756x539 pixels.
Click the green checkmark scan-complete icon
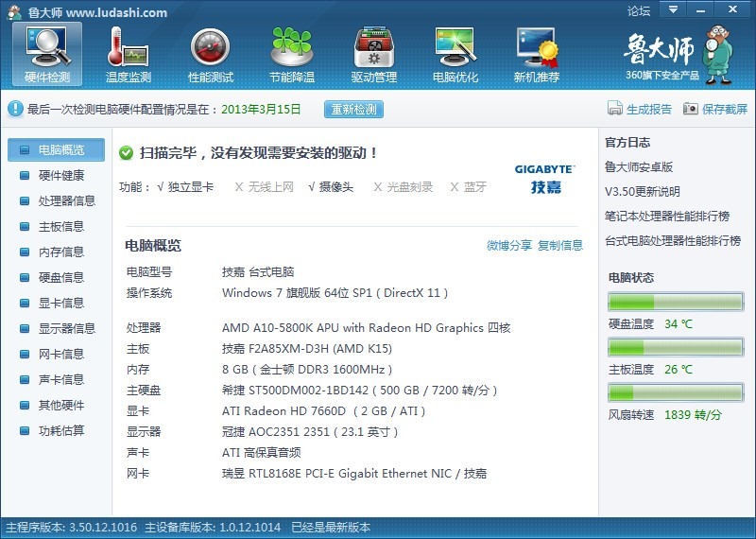(126, 153)
